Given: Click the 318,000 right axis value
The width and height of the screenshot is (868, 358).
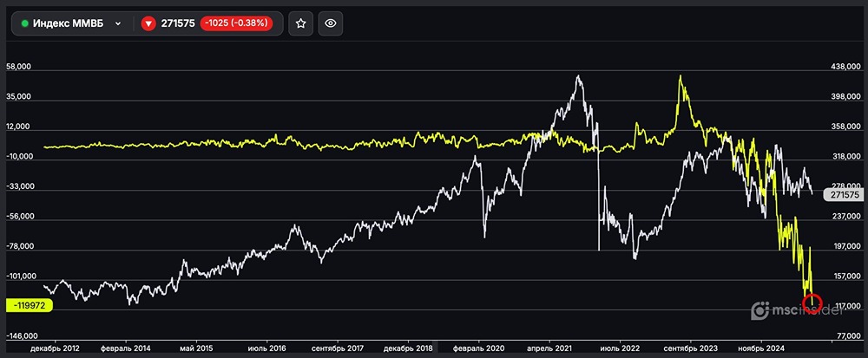Looking at the screenshot, I should click(x=846, y=157).
